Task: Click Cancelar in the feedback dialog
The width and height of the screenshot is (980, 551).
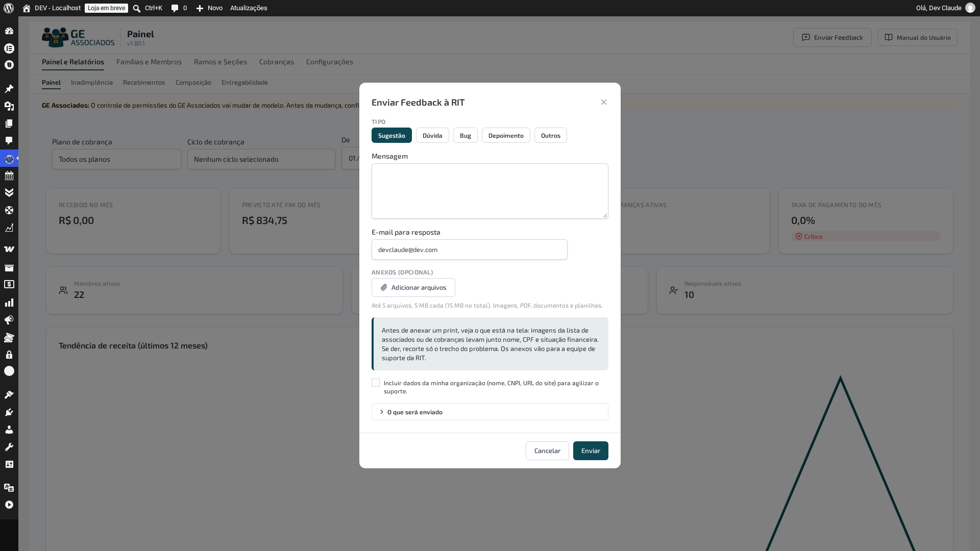Action: click(547, 450)
